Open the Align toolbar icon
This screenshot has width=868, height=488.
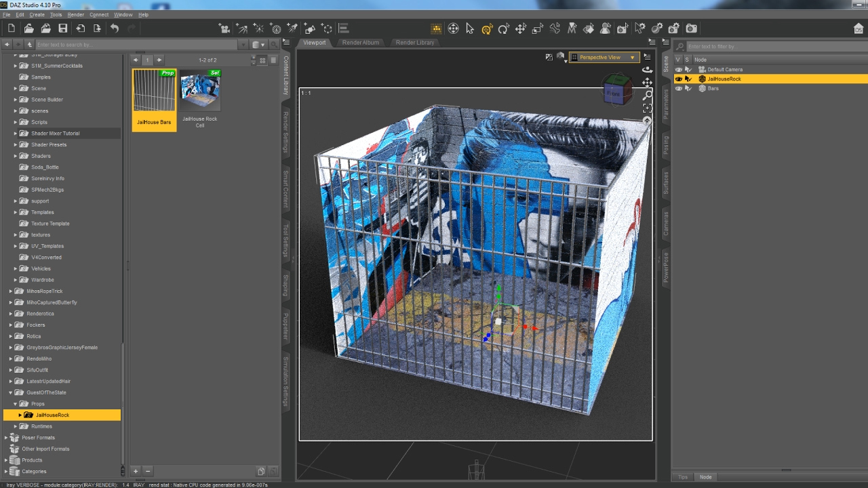(x=343, y=28)
